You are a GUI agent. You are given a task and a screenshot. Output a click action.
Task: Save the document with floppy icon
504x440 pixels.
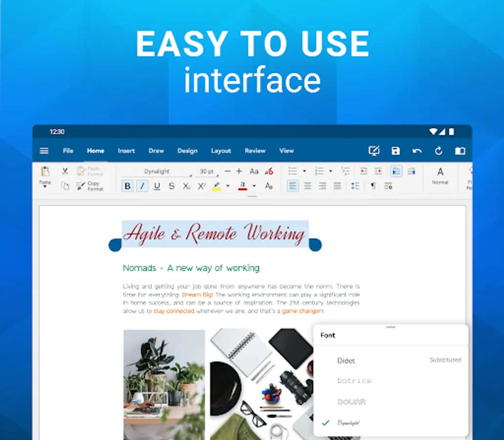pos(395,151)
